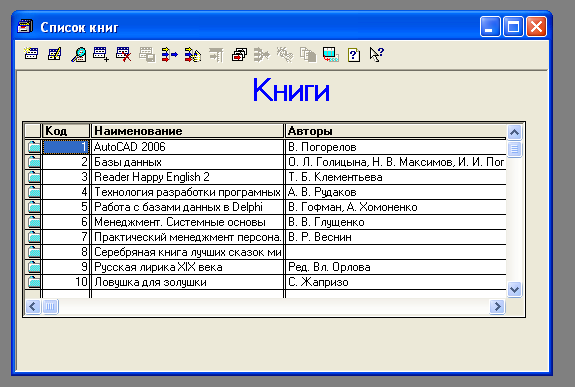
Task: Maximize the Список книг window
Action: [513, 27]
